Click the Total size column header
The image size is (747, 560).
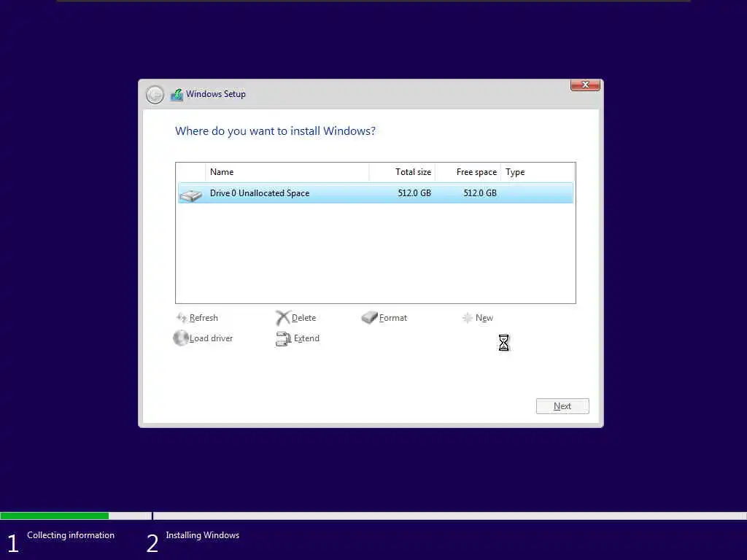pos(402,172)
